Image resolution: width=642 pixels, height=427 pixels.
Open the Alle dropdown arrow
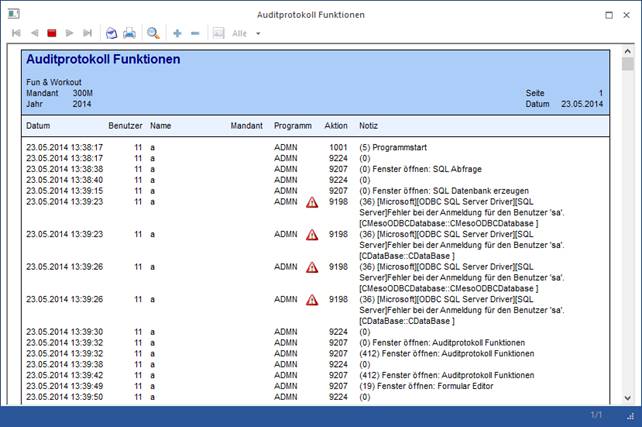point(258,33)
